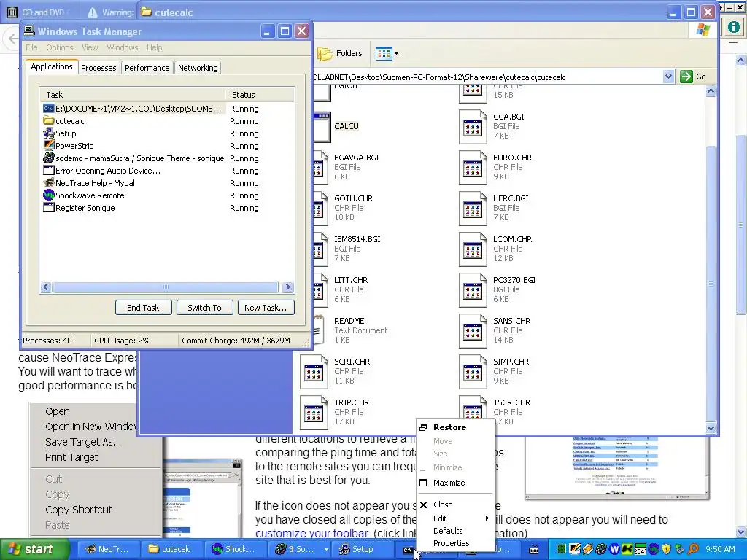
Task: Expand the Edit submenu in context menu
Action: (455, 518)
